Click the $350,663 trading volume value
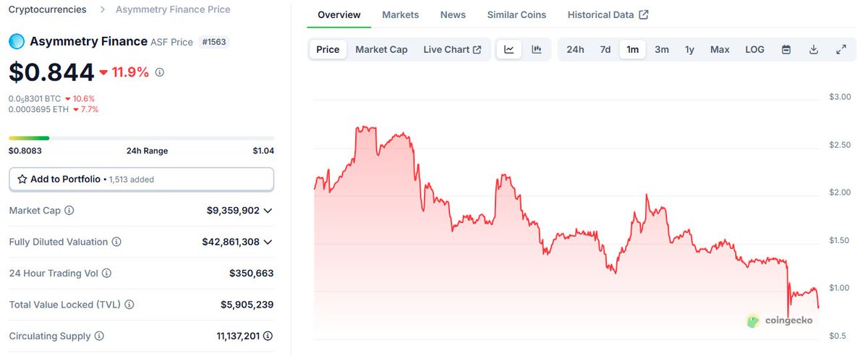 pyautogui.click(x=252, y=274)
